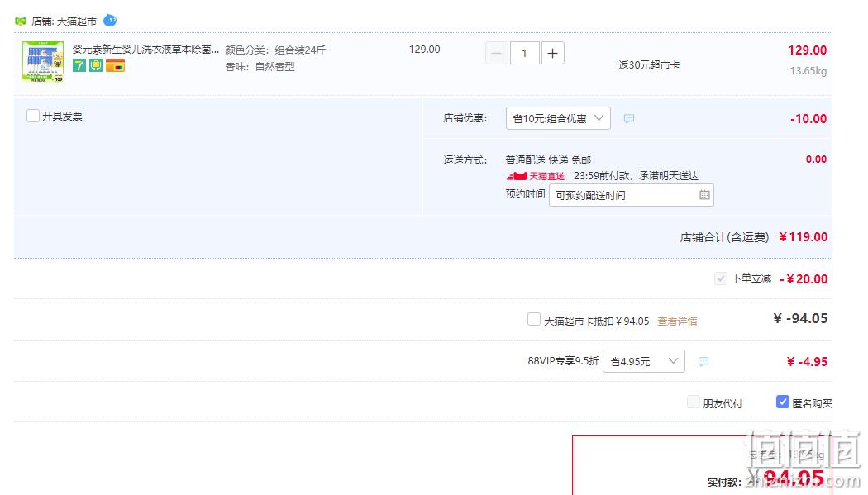Click the 预约时间 label

point(525,194)
